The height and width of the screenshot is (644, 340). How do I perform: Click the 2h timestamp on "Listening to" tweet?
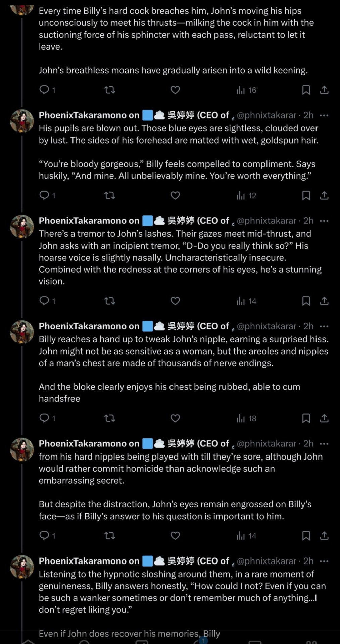click(308, 561)
